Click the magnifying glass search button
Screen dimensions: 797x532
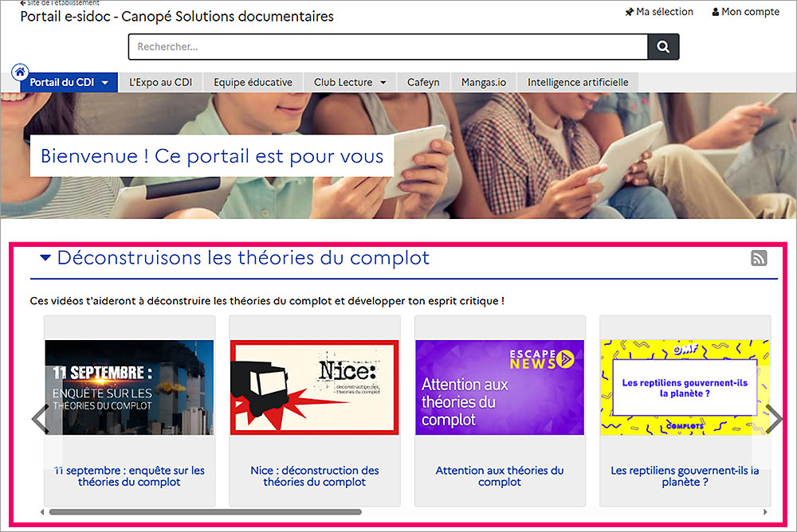click(x=663, y=47)
